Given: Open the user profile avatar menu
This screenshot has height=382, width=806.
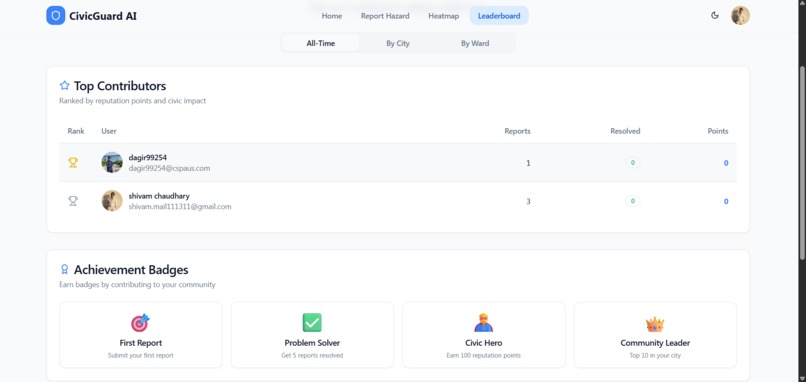Looking at the screenshot, I should click(x=740, y=15).
